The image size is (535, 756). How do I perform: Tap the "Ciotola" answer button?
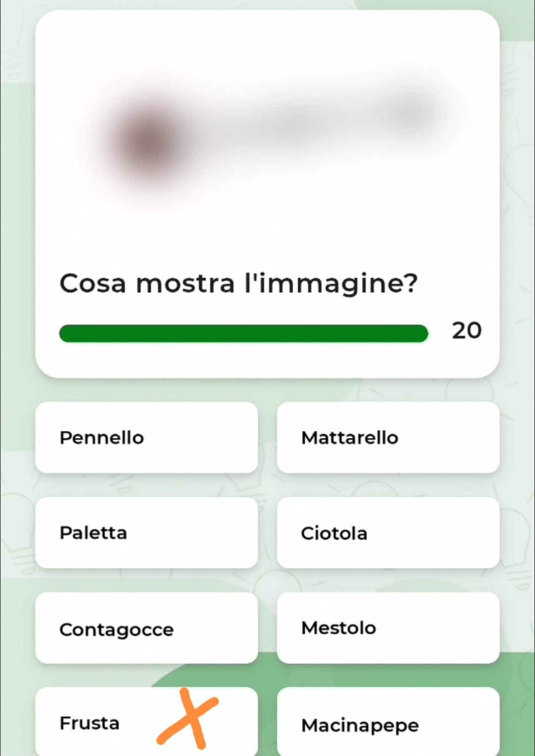point(388,533)
